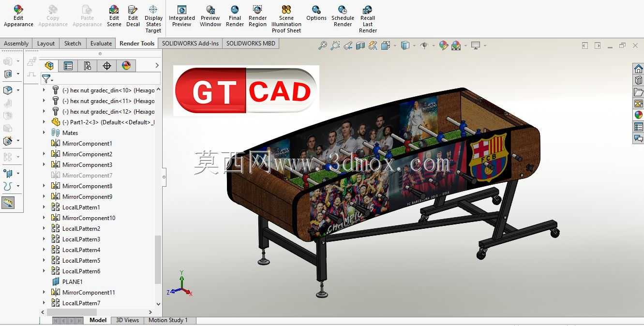644x326 pixels.
Task: Open Schedule Render dialog
Action: (x=343, y=16)
